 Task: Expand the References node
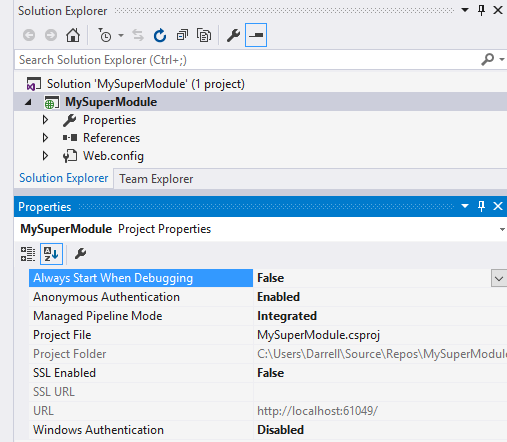pyautogui.click(x=45, y=138)
